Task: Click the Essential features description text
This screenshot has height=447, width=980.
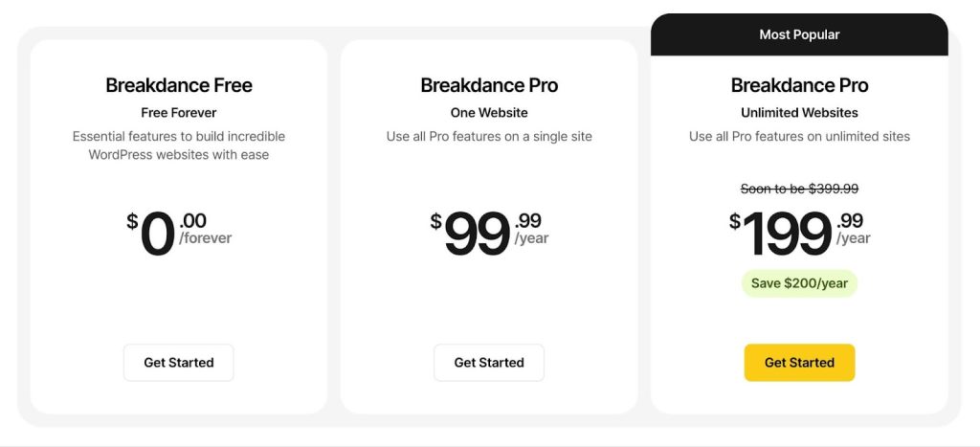Action: (179, 145)
